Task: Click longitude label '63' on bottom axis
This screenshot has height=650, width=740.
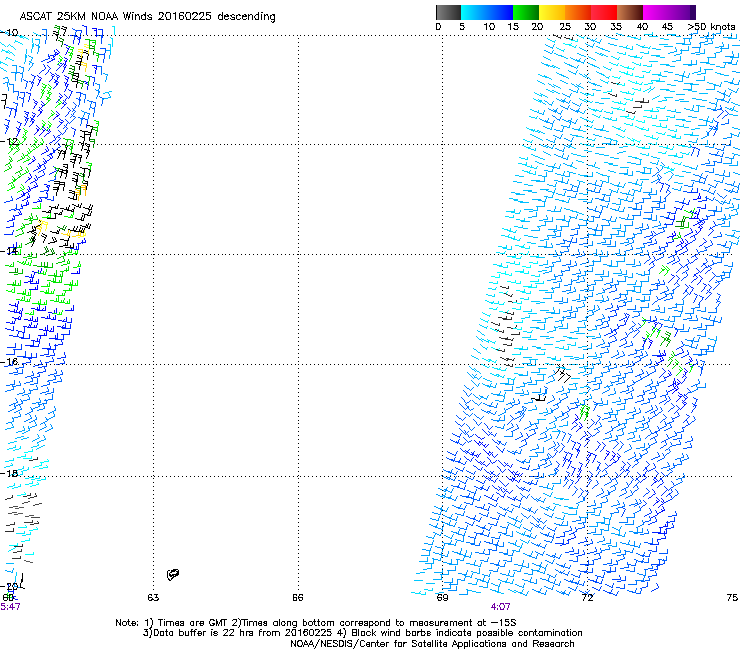Action: click(x=153, y=598)
